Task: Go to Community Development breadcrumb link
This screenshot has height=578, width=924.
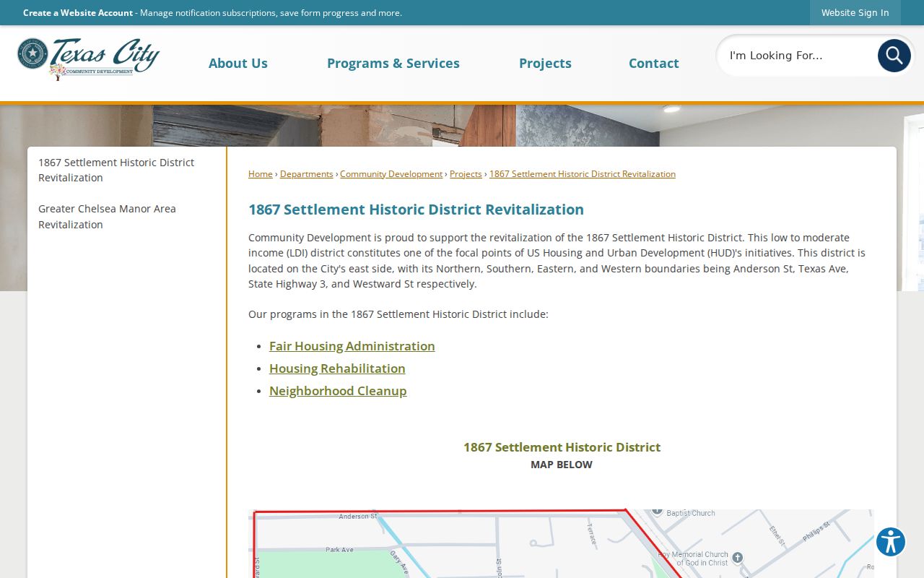Action: point(391,174)
